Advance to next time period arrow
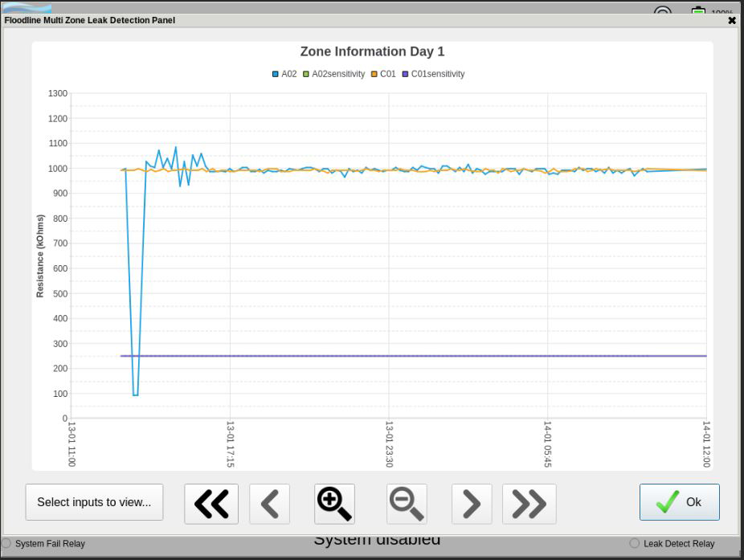This screenshot has width=744, height=560. pos(472,504)
